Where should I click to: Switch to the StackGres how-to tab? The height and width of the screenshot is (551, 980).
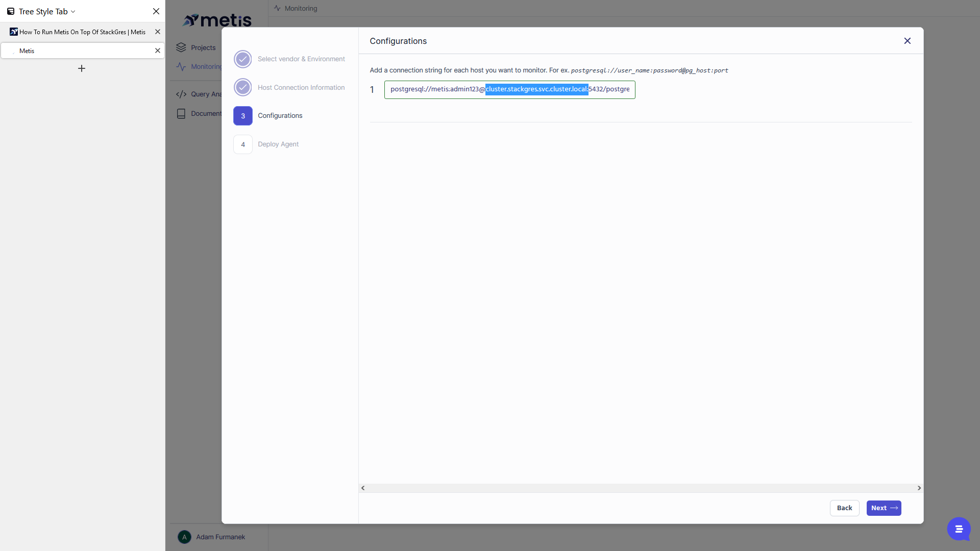[x=82, y=32]
